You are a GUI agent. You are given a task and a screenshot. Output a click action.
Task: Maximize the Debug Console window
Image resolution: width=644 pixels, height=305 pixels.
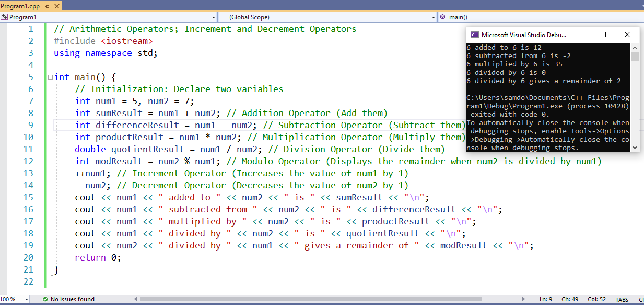(x=603, y=35)
